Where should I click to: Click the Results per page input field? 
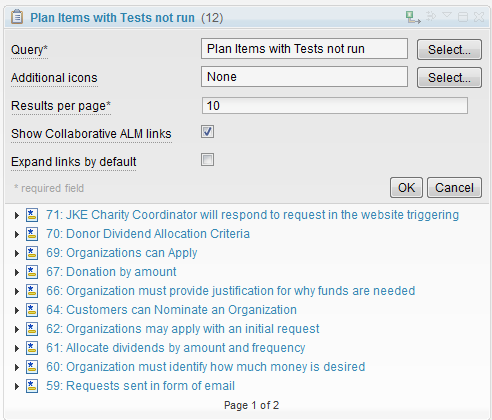click(335, 106)
